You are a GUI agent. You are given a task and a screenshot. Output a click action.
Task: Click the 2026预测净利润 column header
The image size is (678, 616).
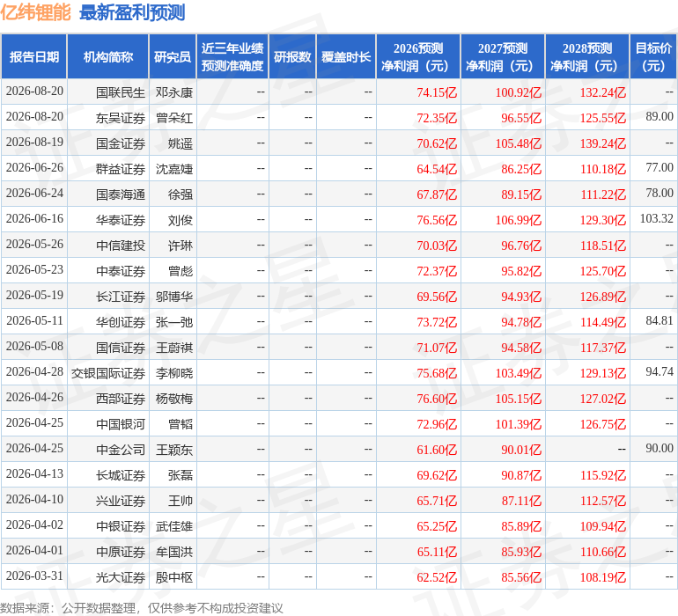tap(417, 56)
